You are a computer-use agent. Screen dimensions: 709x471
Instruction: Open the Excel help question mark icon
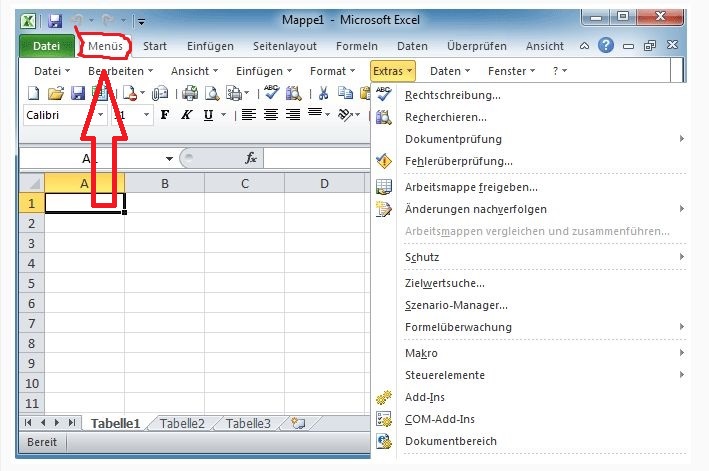coord(606,45)
